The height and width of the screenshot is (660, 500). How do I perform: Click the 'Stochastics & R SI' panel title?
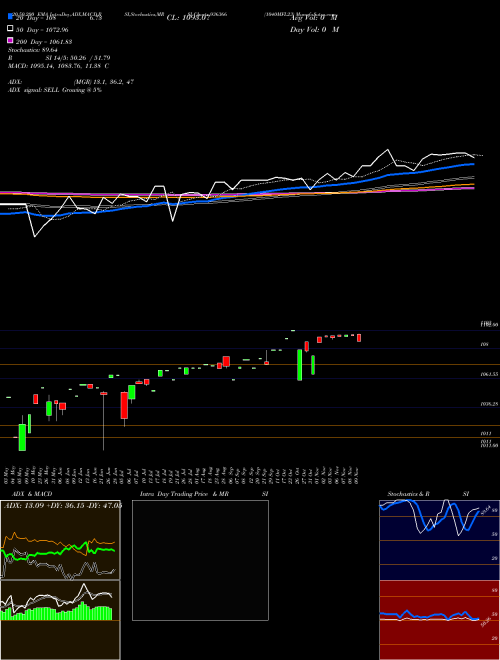tap(428, 494)
